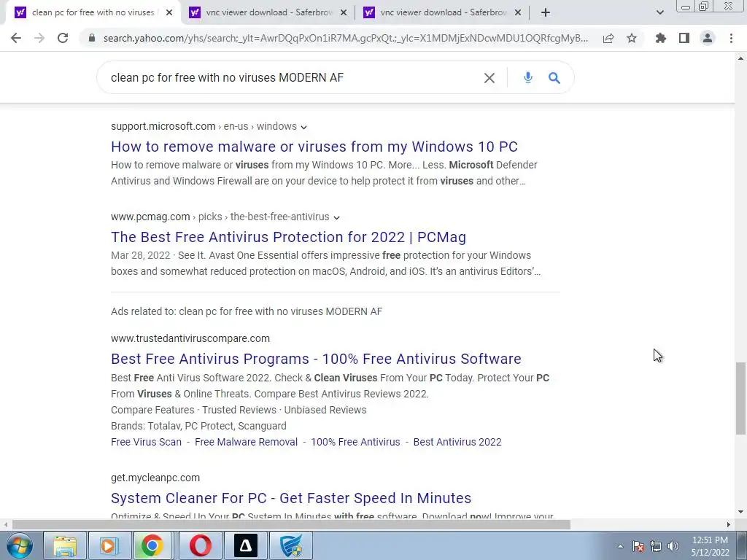The image size is (747, 560).
Task: Click the get.mycleanpc.com URL text
Action: pos(155,478)
